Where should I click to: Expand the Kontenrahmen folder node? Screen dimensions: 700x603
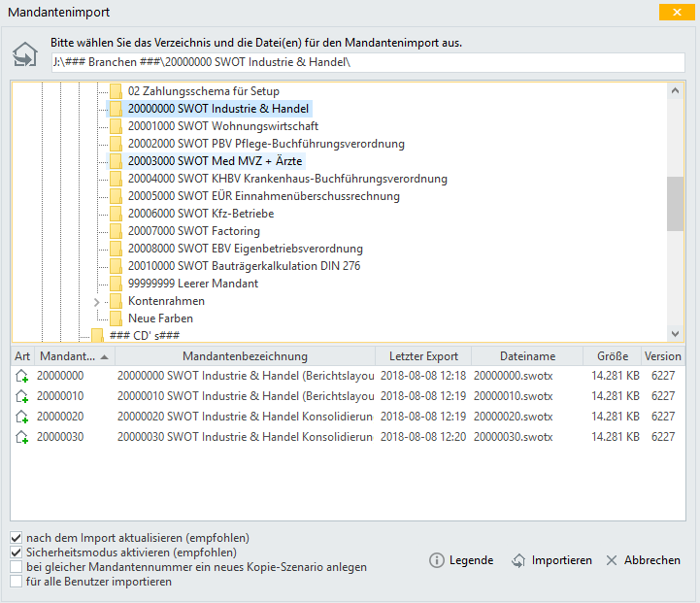click(96, 302)
